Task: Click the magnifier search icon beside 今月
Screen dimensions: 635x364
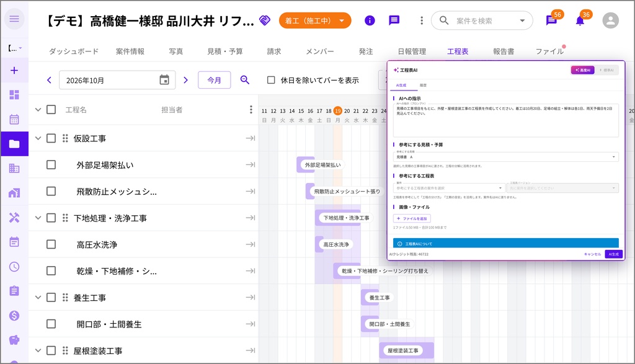Action: tap(244, 80)
